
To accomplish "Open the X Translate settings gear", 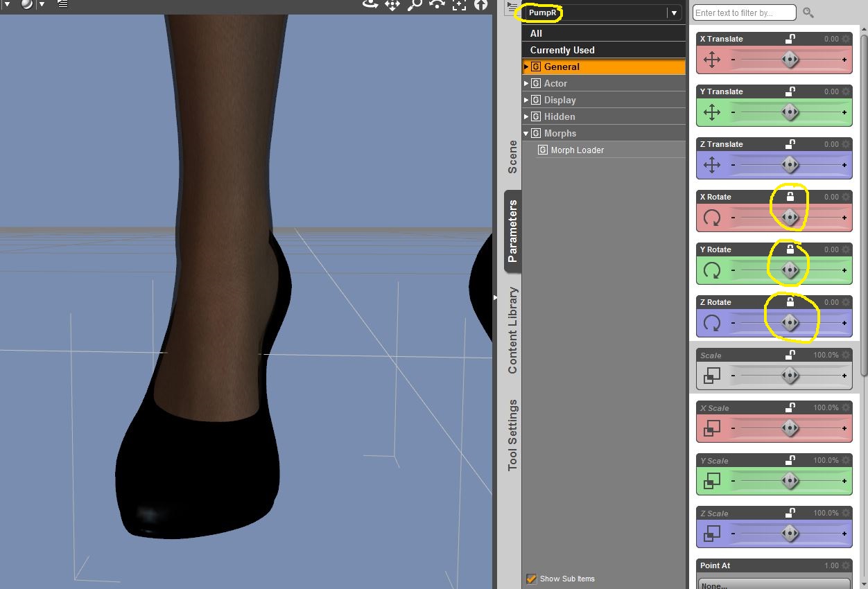I will (846, 39).
